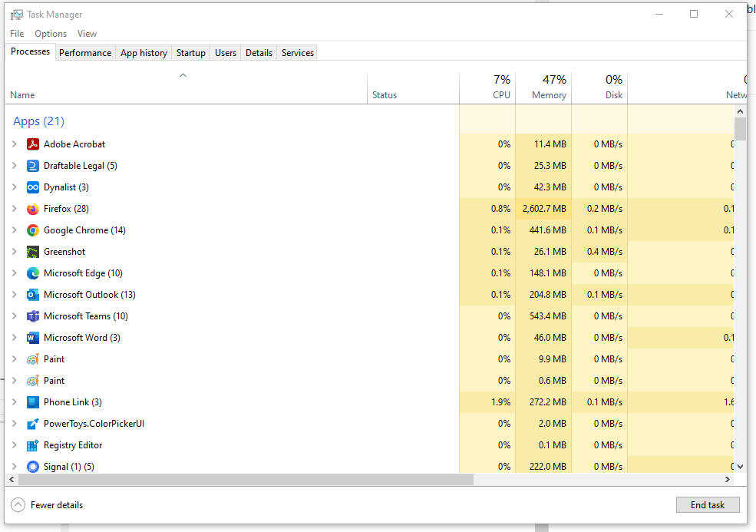Image resolution: width=756 pixels, height=532 pixels.
Task: Expand the Google Chrome (14) group
Action: coord(15,230)
